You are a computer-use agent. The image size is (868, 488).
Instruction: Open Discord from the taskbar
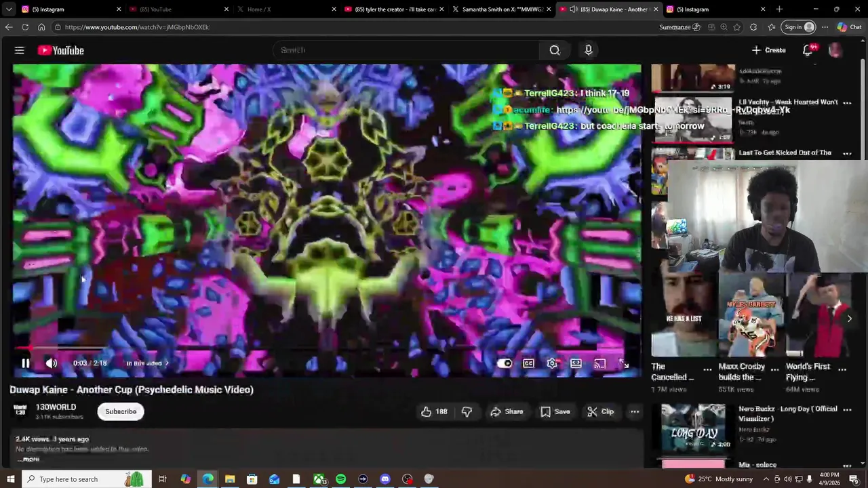385,479
